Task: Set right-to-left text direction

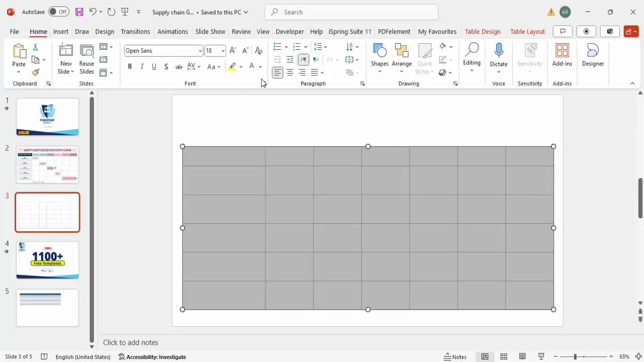Action: click(315, 60)
